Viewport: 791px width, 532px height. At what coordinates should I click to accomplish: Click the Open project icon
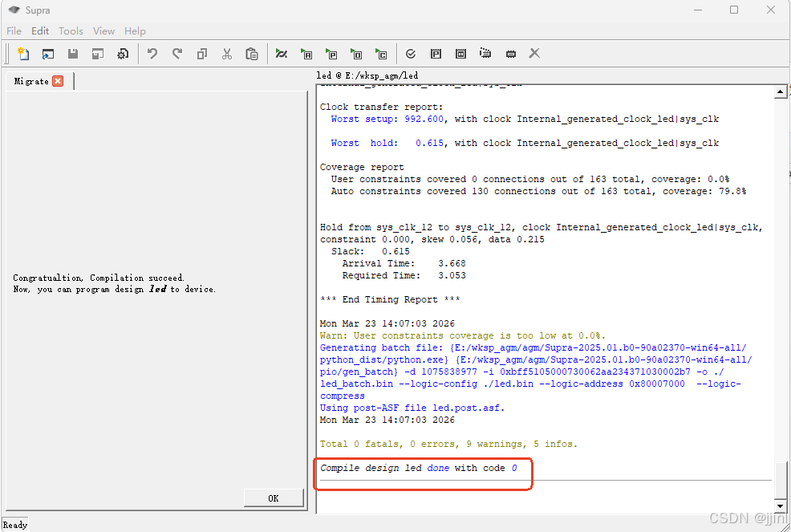(48, 54)
